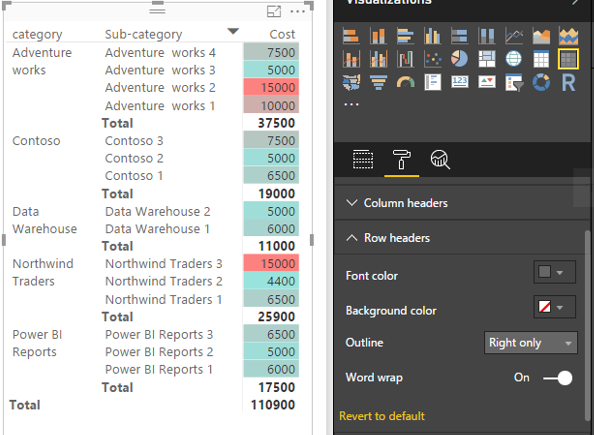
Task: Select the Clustered column chart visualization
Action: pyautogui.click(x=432, y=36)
